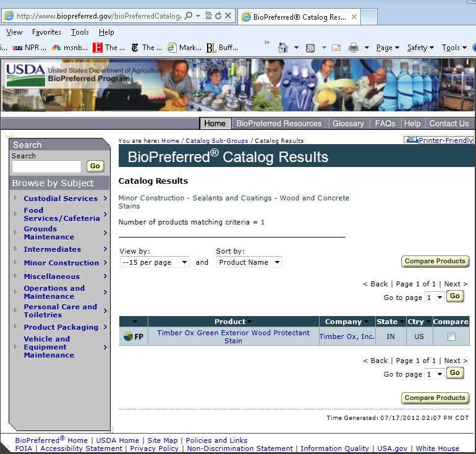The image size is (476, 454).
Task: Click the USDA logo in banner
Action: coord(25,75)
